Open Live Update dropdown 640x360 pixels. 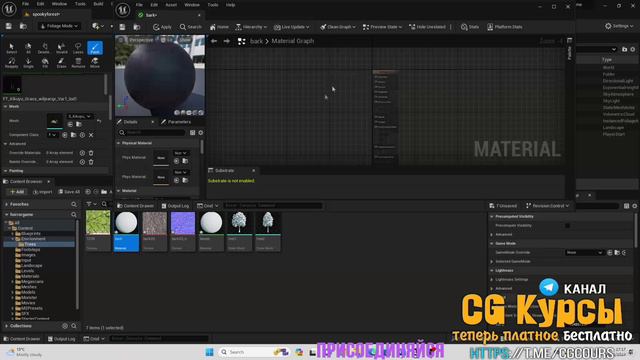[291, 27]
